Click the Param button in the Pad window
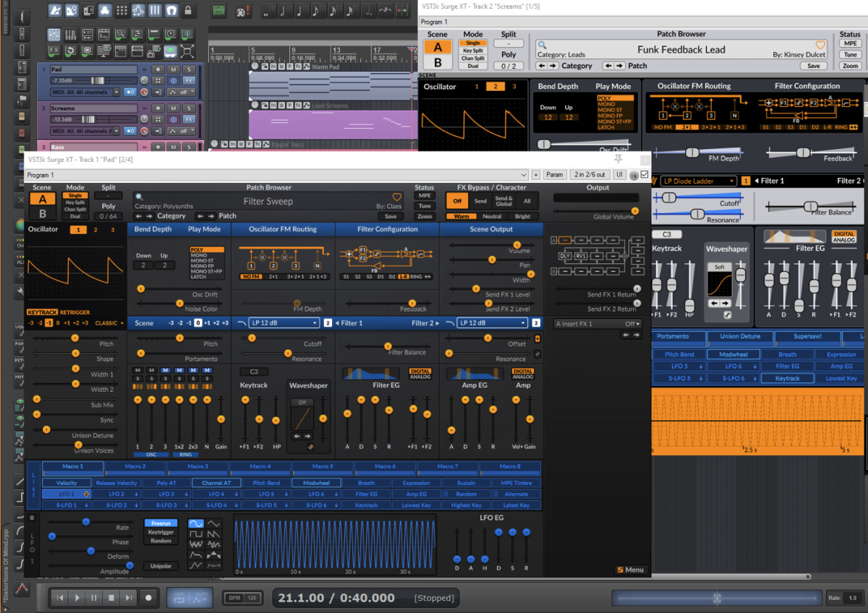 coord(554,174)
